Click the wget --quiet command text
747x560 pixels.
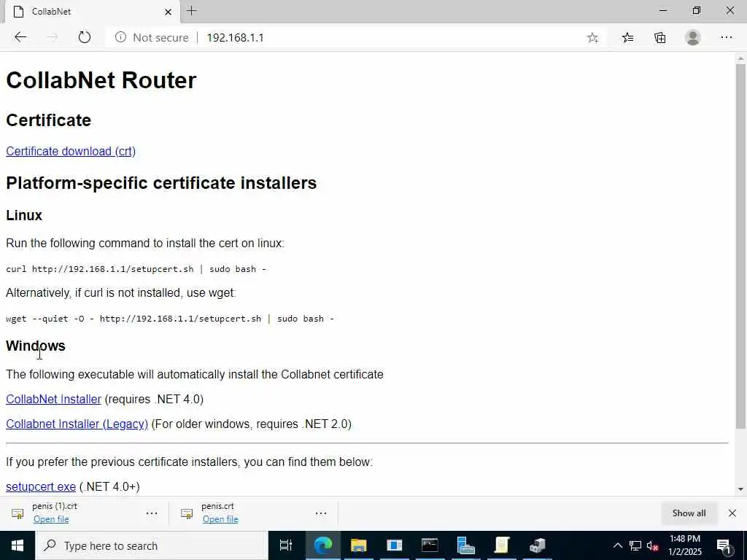pos(169,319)
